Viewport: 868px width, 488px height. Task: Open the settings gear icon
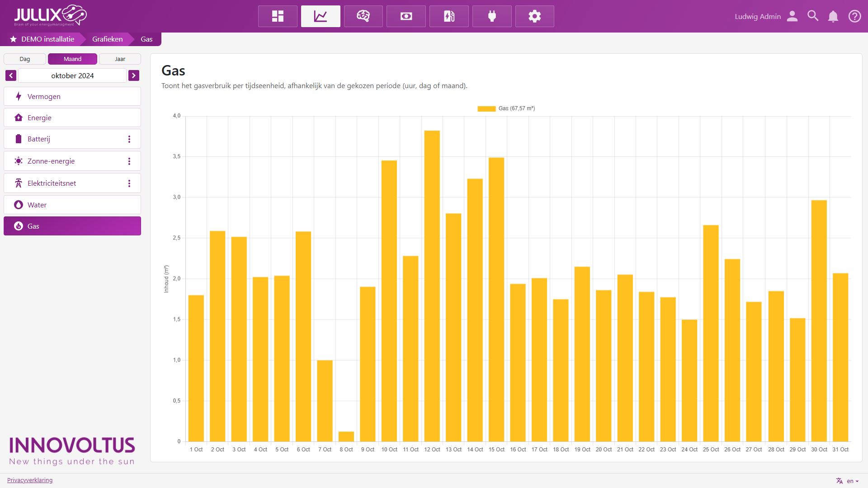(534, 16)
